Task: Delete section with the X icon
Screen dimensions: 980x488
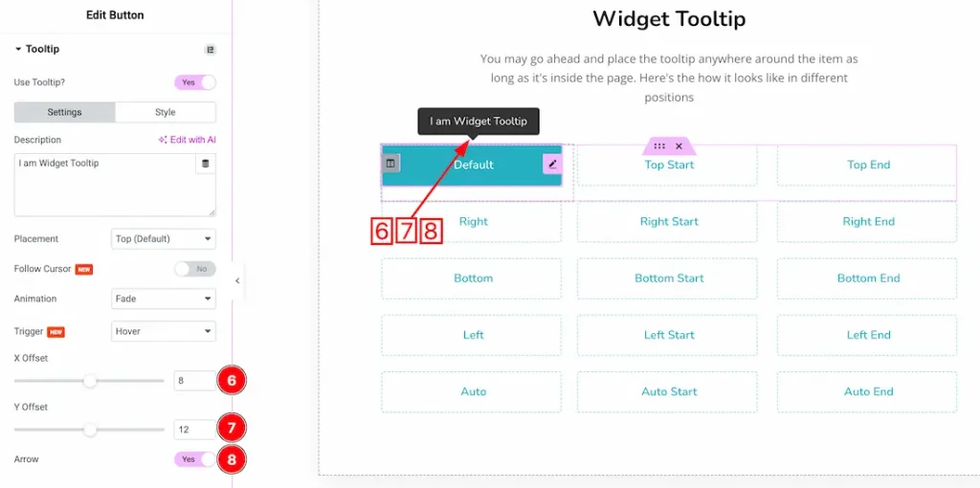Action: click(x=679, y=146)
